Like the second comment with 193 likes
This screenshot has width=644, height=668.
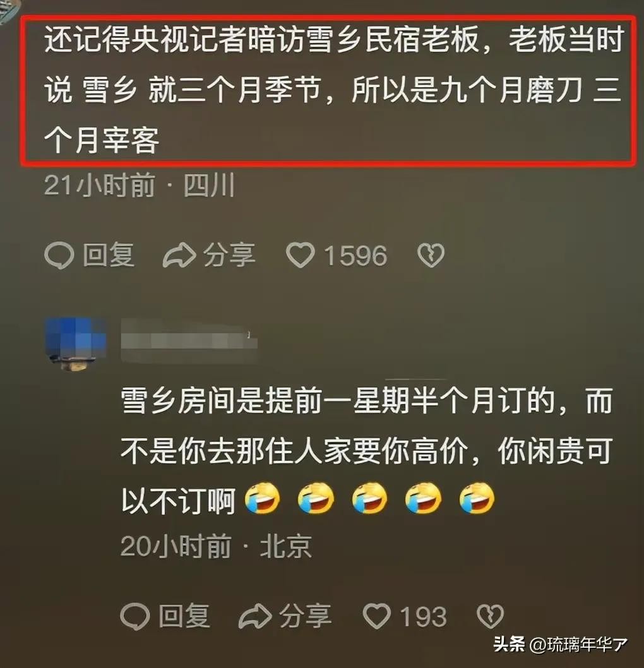click(377, 616)
